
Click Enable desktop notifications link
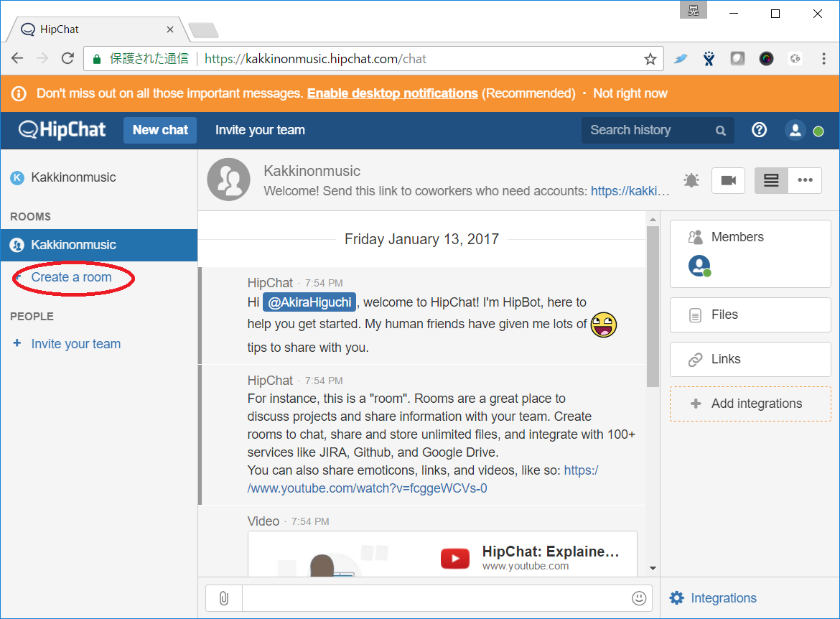[392, 93]
